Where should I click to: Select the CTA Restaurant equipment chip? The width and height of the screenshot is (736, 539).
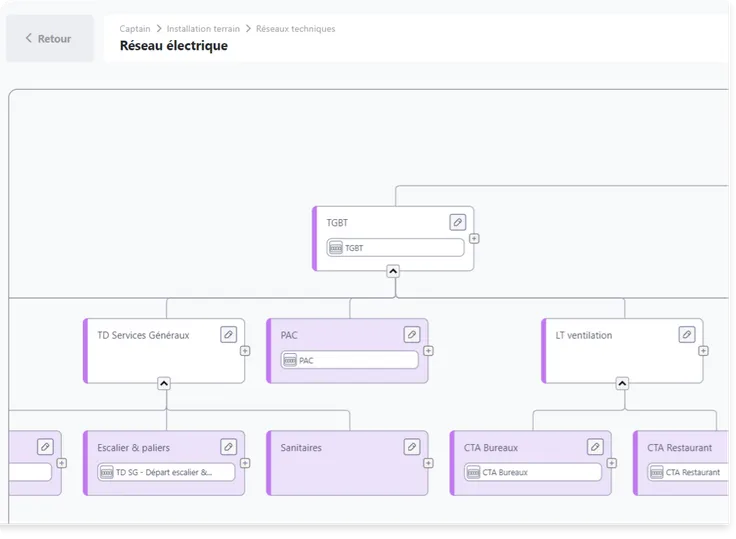click(x=688, y=472)
